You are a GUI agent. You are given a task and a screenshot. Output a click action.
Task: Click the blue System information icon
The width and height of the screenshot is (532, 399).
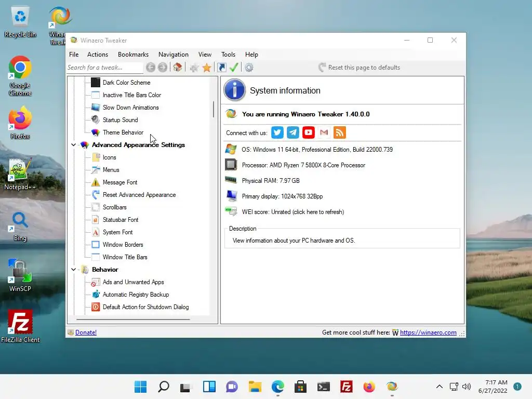click(234, 90)
